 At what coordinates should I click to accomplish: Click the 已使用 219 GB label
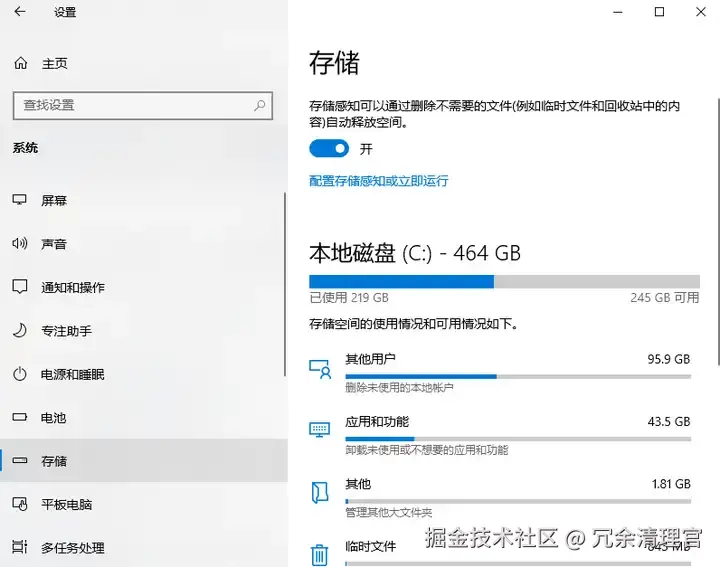point(349,298)
